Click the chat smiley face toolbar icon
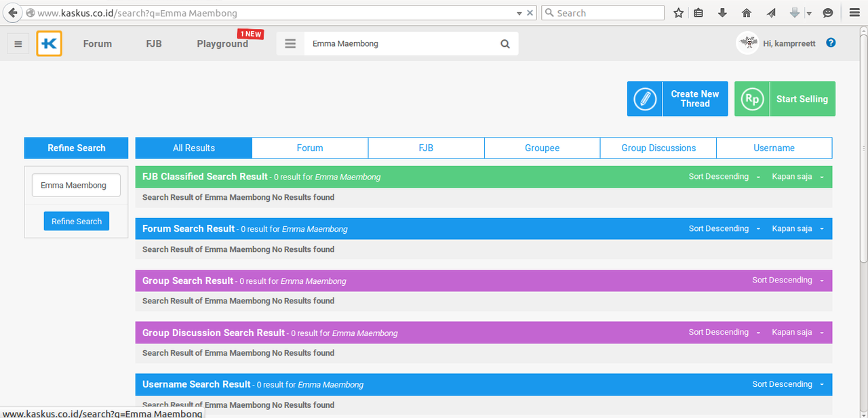868x418 pixels. 828,13
